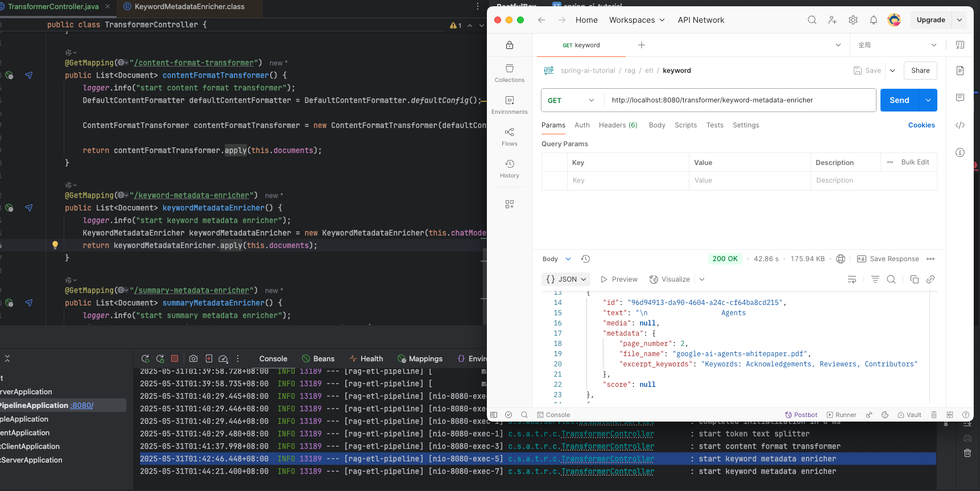980x491 pixels.
Task: Expand the Upgrade button dropdown arrow
Action: (960, 20)
